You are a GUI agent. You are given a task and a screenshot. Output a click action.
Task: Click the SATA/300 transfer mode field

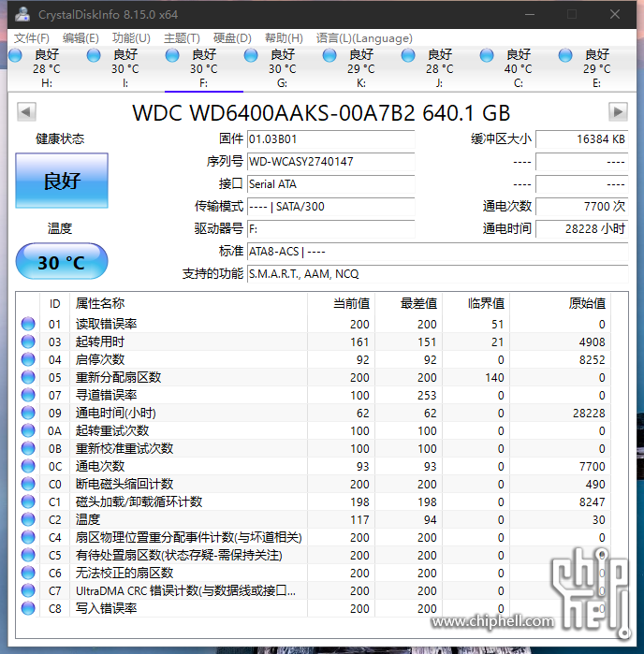(x=331, y=207)
